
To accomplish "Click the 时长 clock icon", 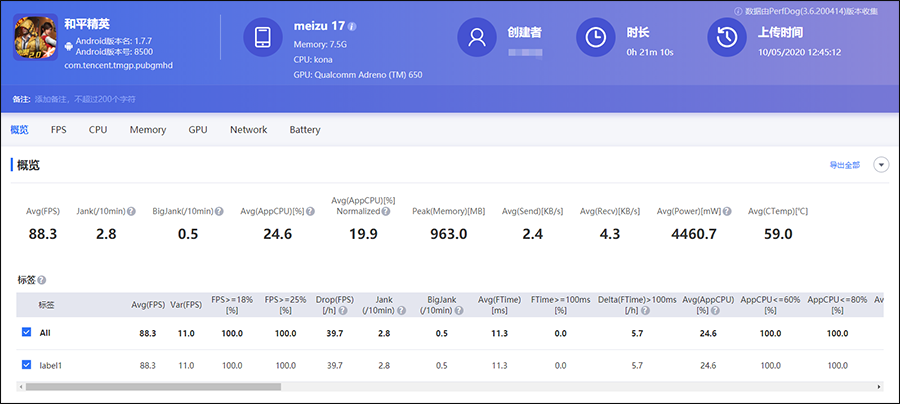I will point(596,38).
